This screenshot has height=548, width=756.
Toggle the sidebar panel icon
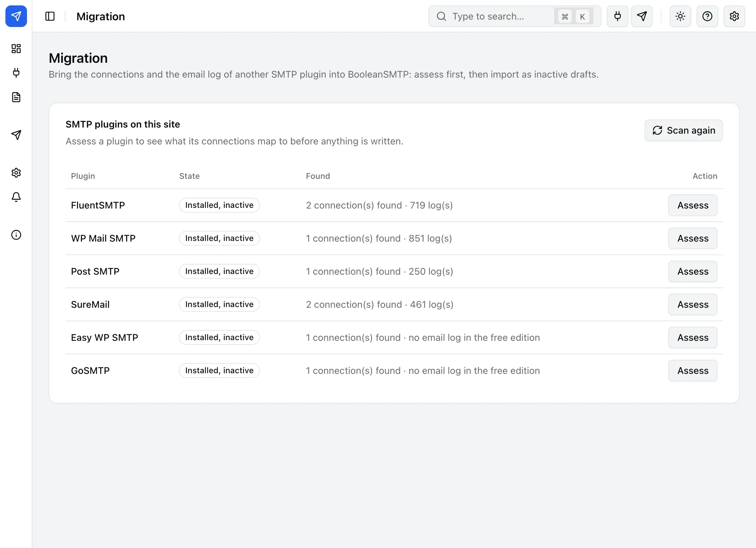point(50,16)
